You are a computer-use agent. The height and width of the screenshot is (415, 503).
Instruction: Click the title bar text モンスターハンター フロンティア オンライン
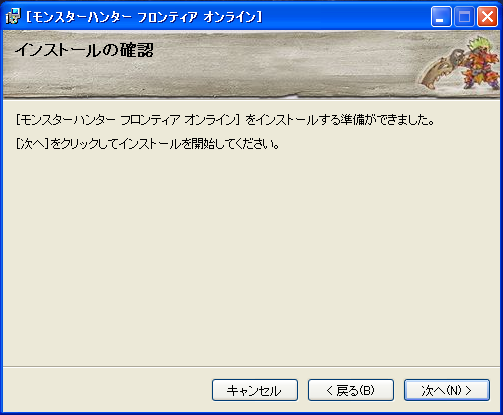(144, 17)
